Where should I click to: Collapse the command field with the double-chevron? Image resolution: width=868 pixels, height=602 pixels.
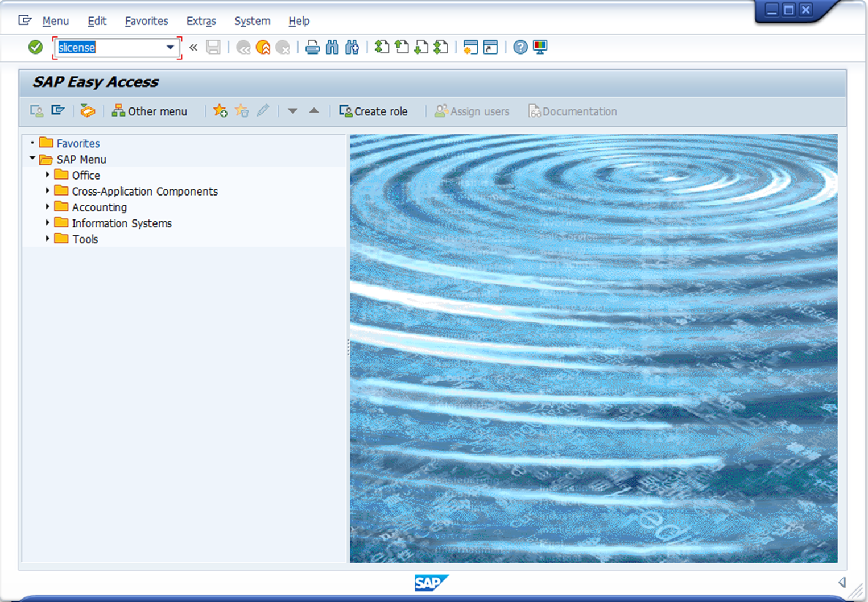pos(193,47)
